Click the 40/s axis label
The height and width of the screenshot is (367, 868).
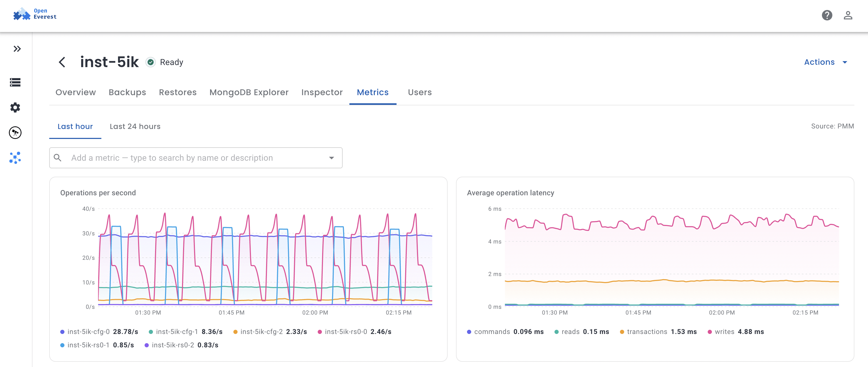[89, 209]
